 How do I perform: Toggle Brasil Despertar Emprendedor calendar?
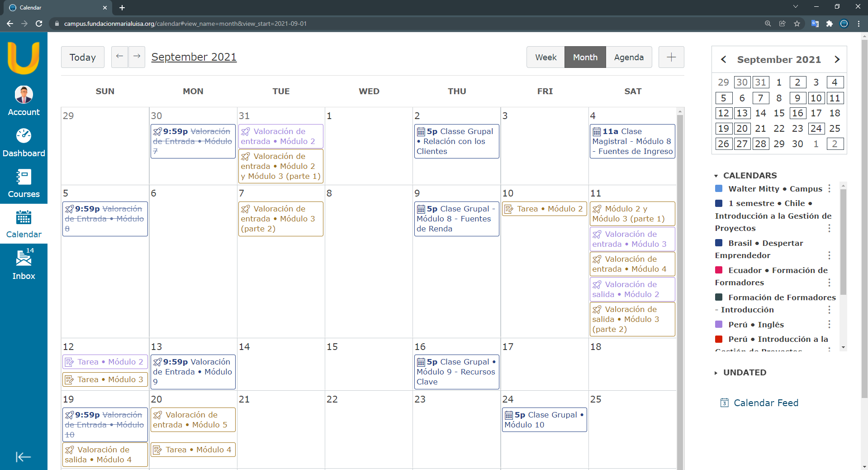[719, 243]
